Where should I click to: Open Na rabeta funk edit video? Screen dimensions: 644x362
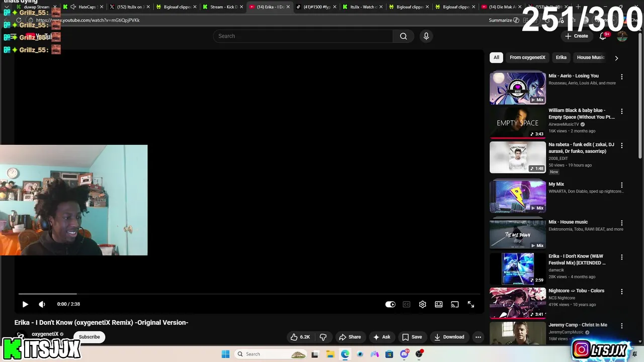click(x=518, y=157)
